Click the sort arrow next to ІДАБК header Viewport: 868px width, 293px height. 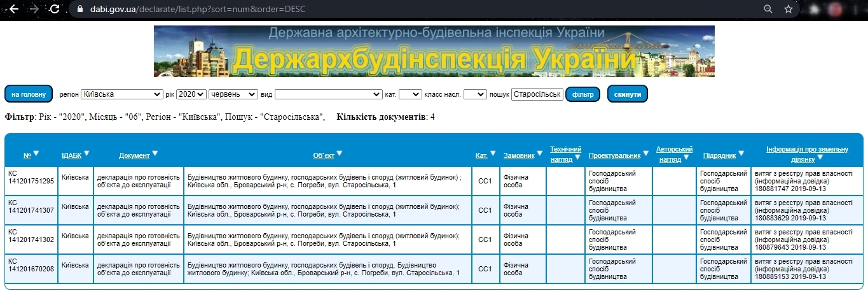pos(86,154)
